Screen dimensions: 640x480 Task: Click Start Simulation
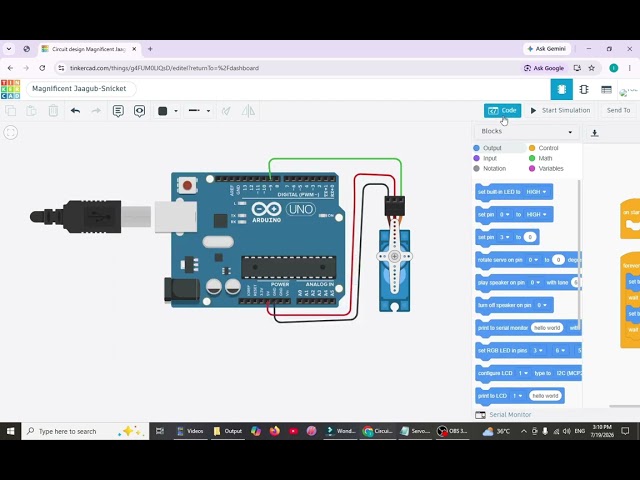(560, 110)
